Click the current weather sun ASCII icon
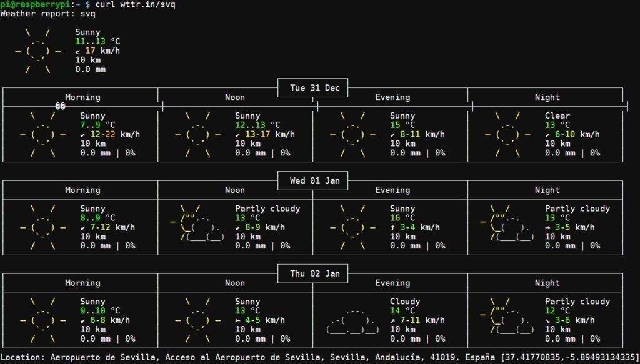This screenshot has width=640, height=364. coord(38,51)
